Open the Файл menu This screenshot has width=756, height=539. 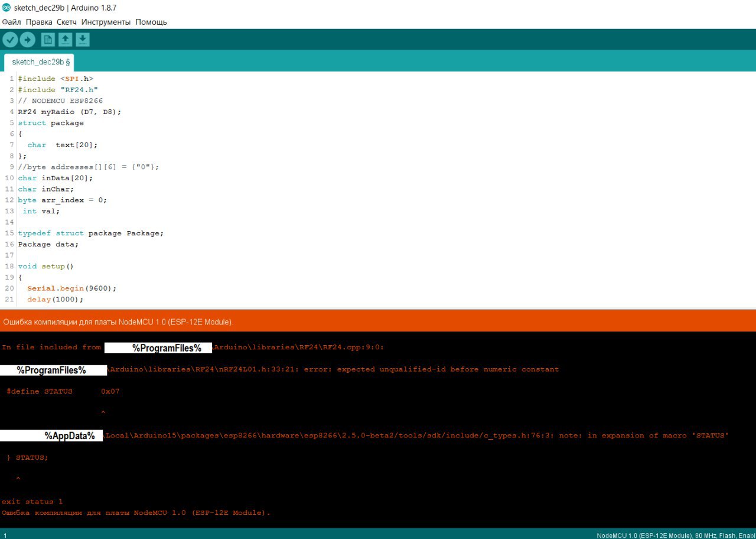click(11, 22)
